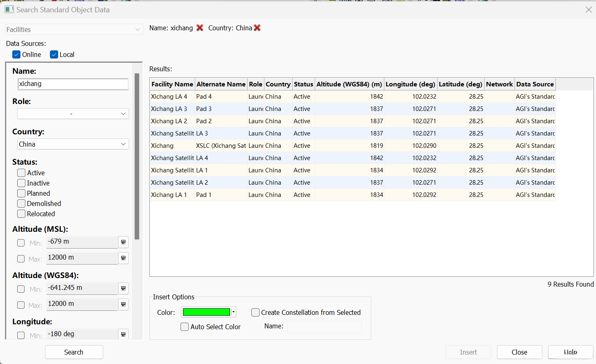Screen dimensions: 596x364
Task: Check Create Constellation from Selected
Action: tap(255, 312)
